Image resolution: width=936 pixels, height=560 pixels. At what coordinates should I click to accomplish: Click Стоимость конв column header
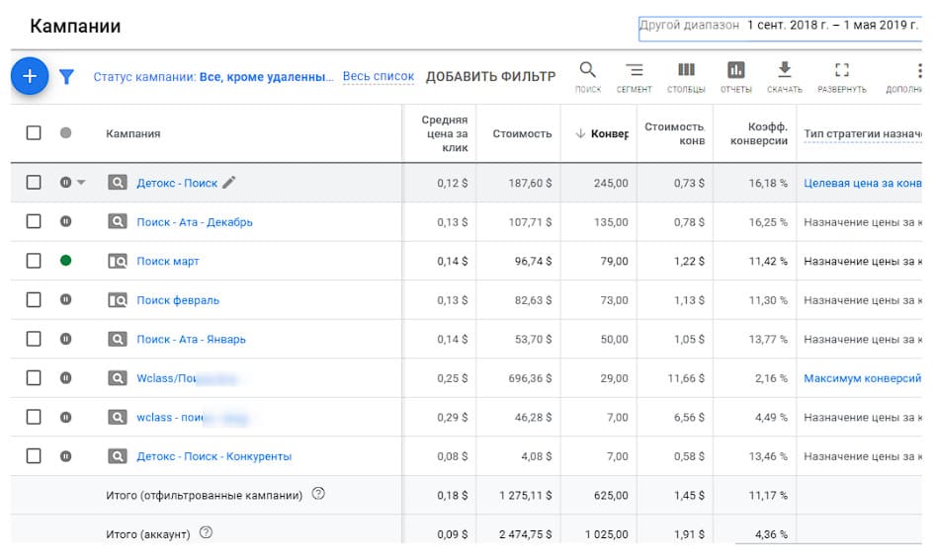coord(674,133)
